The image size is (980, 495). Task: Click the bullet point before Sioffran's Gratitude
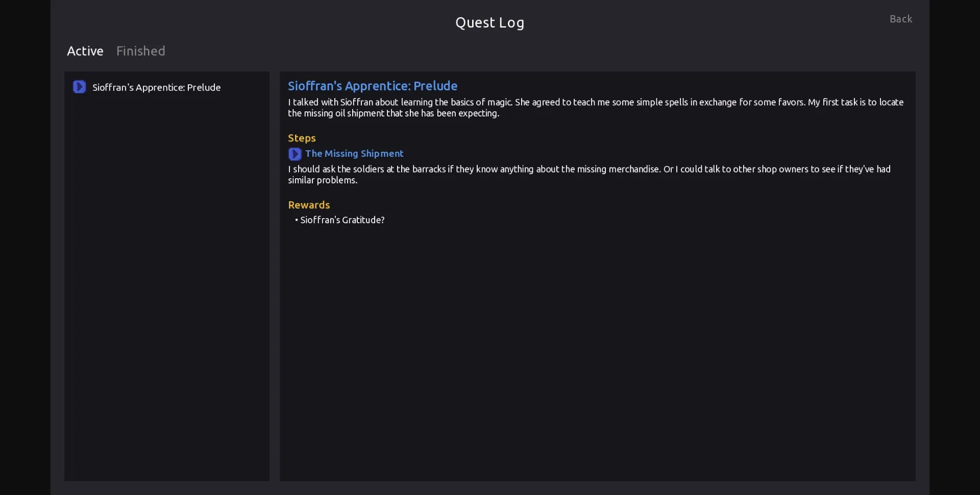[x=297, y=220]
